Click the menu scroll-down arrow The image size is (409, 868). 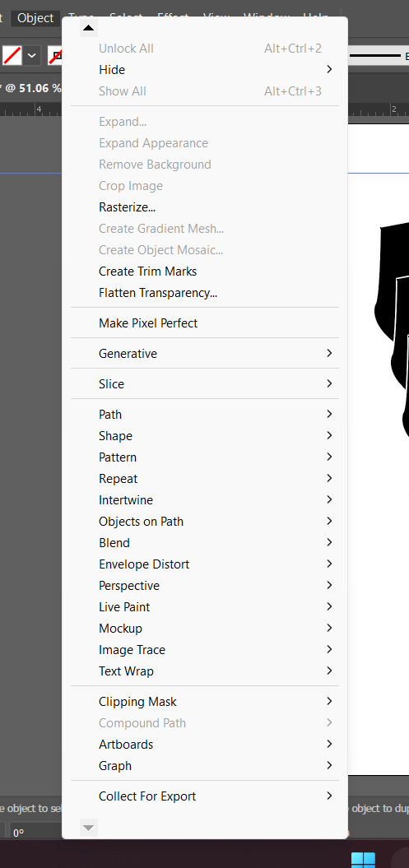(89, 828)
